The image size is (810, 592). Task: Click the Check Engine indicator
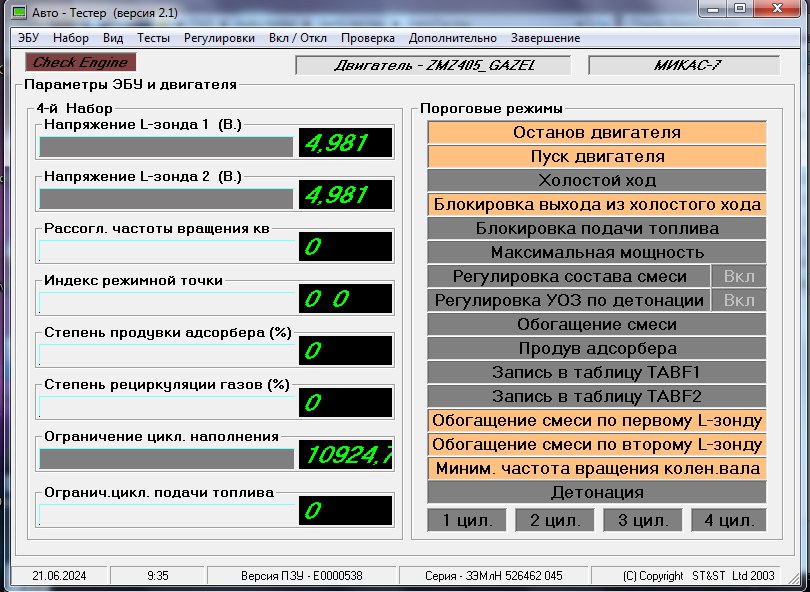(81, 62)
